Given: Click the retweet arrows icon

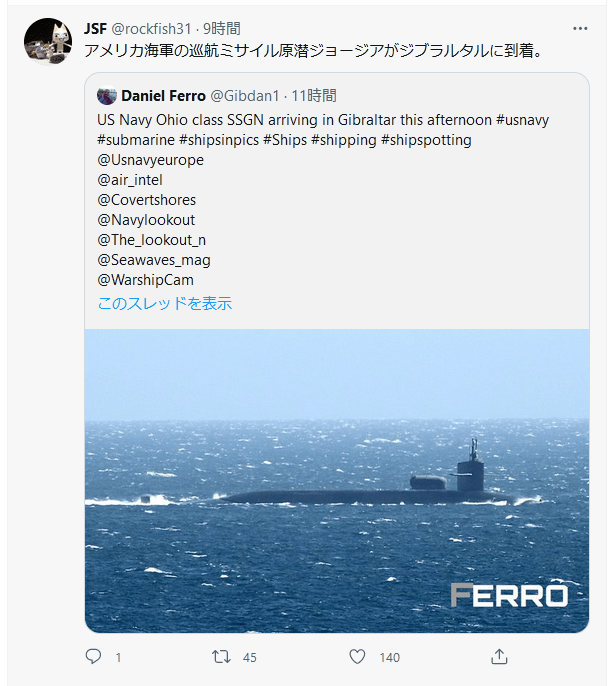Looking at the screenshot, I should click(x=222, y=657).
